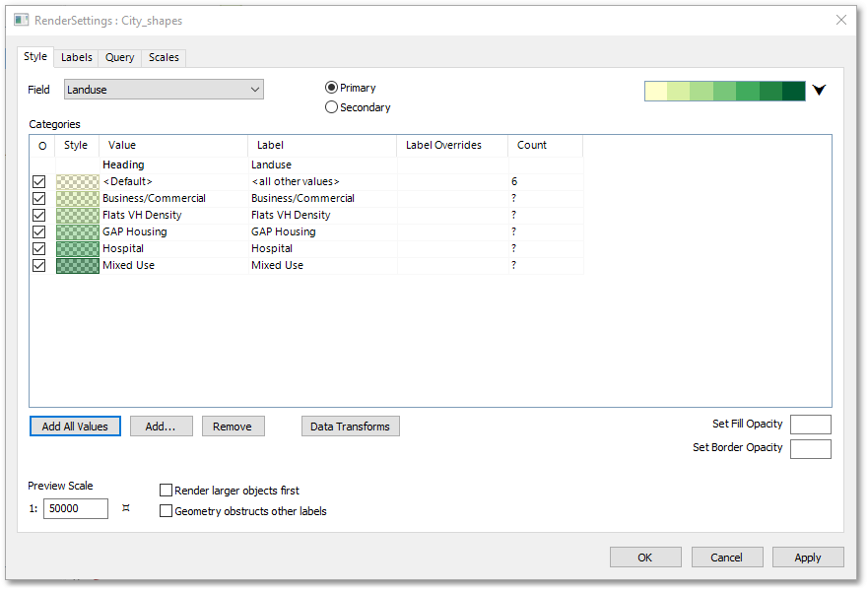868x591 pixels.
Task: Click the Label Overrides column header
Action: (452, 146)
